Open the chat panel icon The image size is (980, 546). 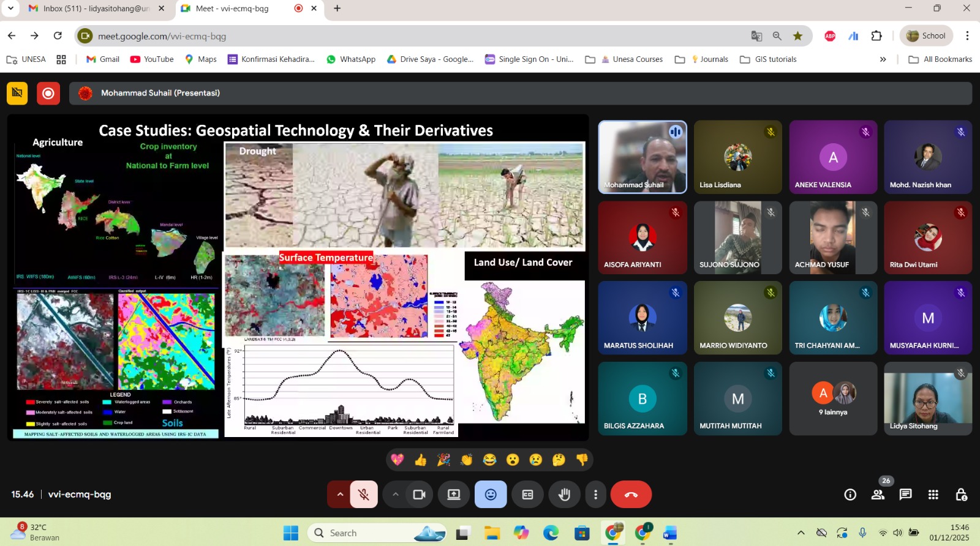(x=905, y=495)
